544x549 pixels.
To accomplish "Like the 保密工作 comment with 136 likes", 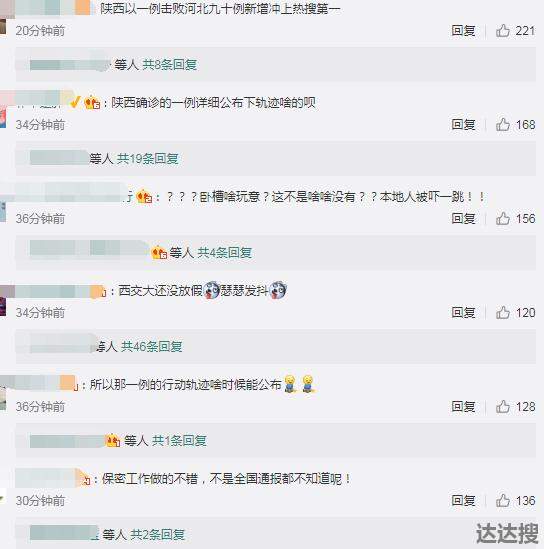I will pyautogui.click(x=503, y=501).
